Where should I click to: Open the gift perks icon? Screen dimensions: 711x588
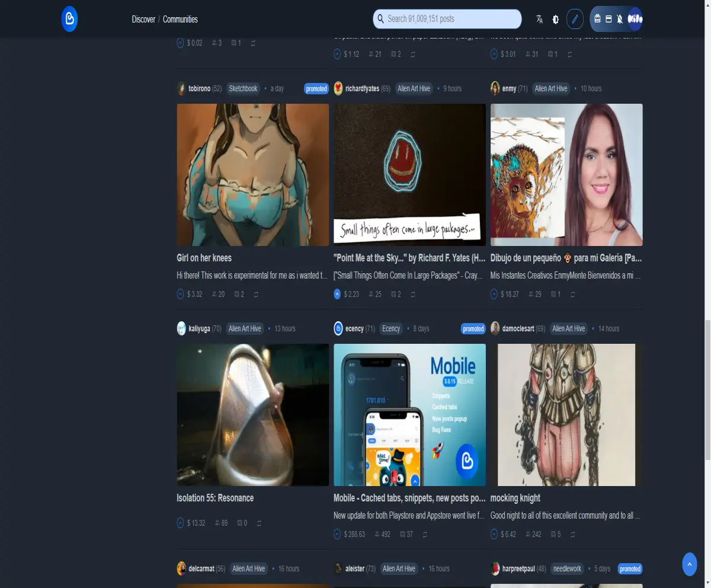tap(597, 19)
